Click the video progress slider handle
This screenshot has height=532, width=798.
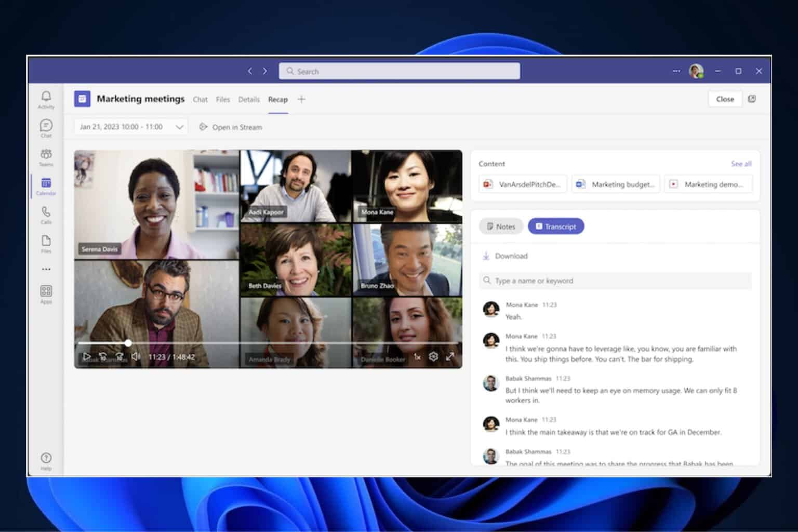[128, 343]
